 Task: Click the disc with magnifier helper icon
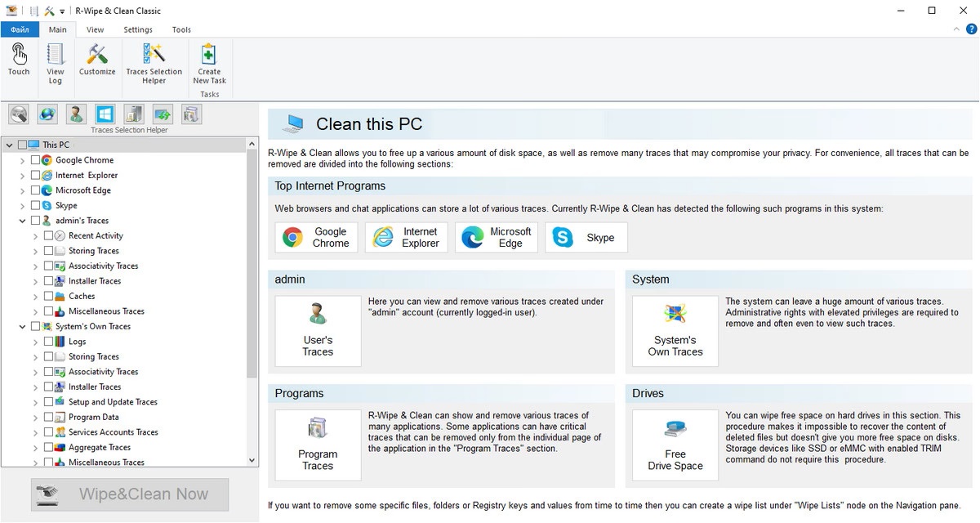pyautogui.click(x=19, y=114)
